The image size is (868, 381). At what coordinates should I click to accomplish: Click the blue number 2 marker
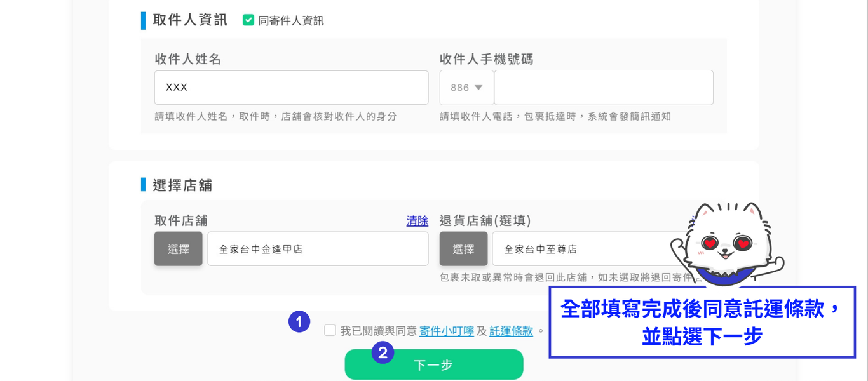[x=383, y=353]
